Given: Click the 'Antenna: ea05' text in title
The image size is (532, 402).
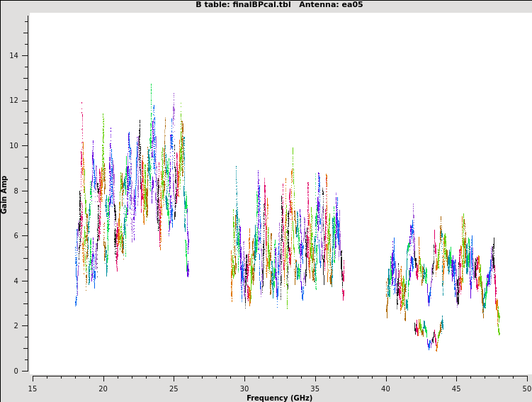Looking at the screenshot, I should point(331,5).
